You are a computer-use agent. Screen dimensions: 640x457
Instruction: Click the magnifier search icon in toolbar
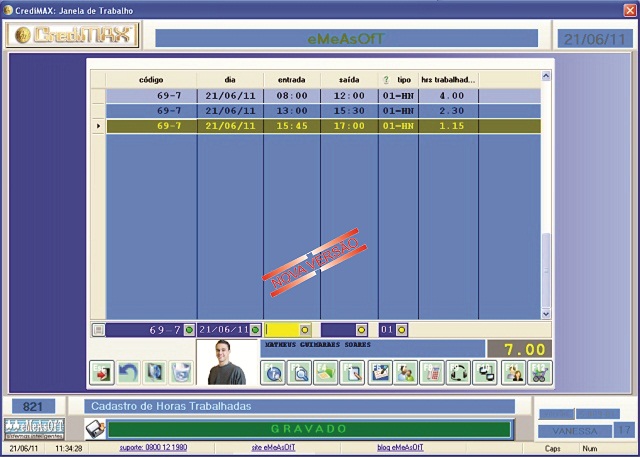(x=300, y=373)
